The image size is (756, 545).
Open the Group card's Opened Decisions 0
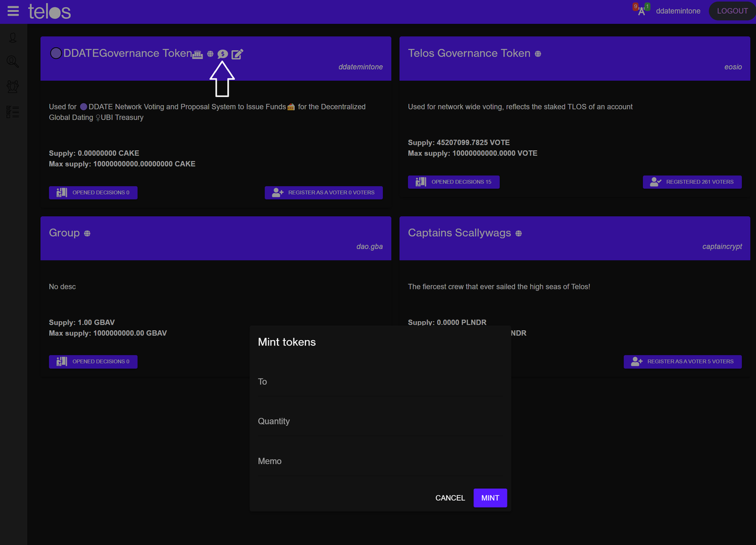point(93,361)
